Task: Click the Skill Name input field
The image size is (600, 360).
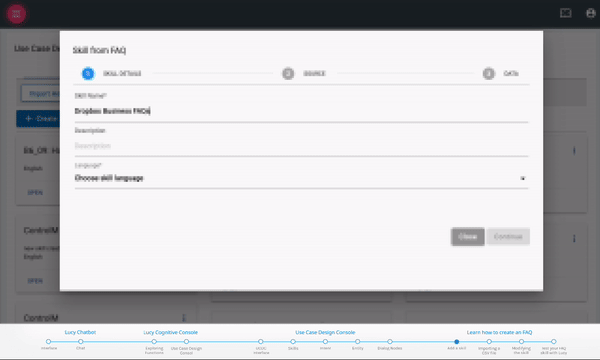Action: [301, 111]
